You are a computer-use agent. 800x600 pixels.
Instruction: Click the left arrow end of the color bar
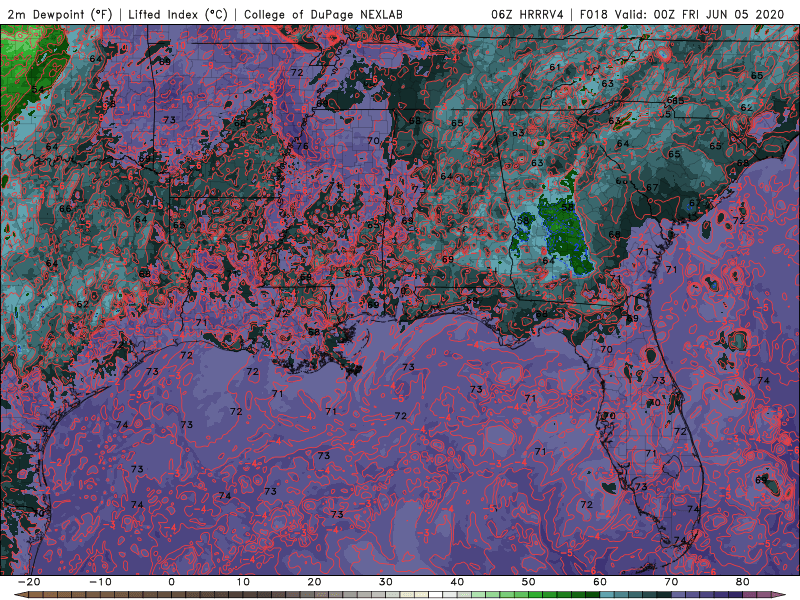click(20, 595)
